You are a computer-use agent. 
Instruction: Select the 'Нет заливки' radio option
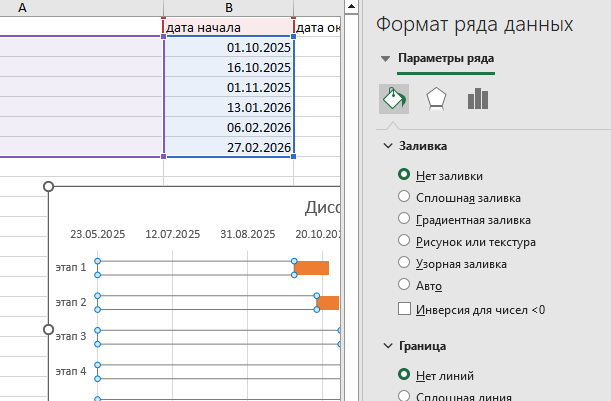pos(404,175)
